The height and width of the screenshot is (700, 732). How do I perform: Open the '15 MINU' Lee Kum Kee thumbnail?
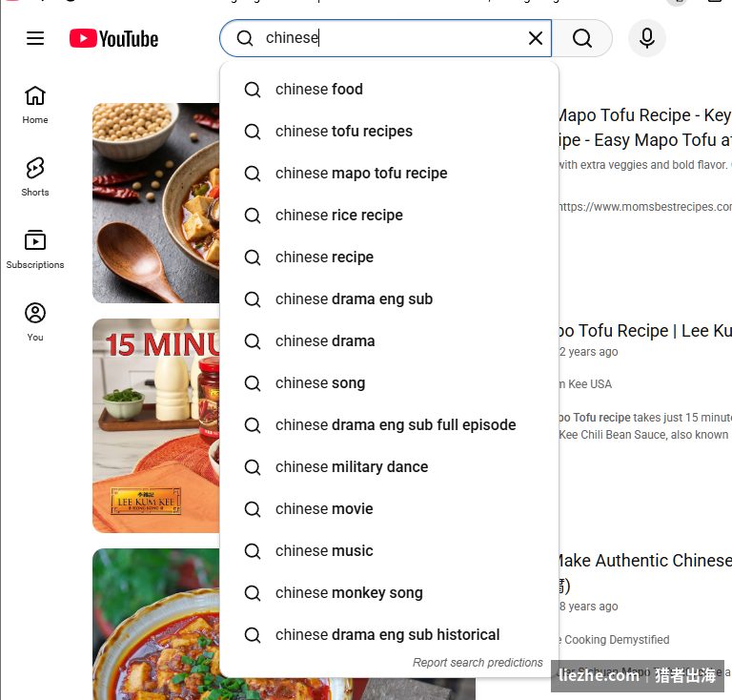(156, 425)
